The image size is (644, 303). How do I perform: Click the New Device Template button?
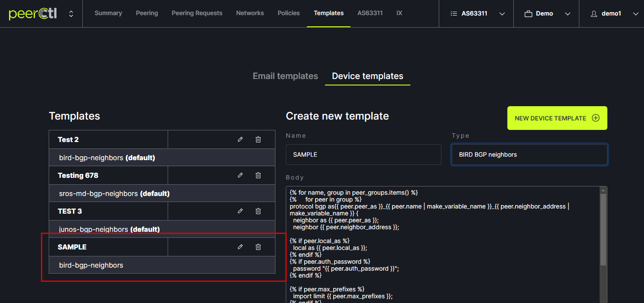coord(557,118)
